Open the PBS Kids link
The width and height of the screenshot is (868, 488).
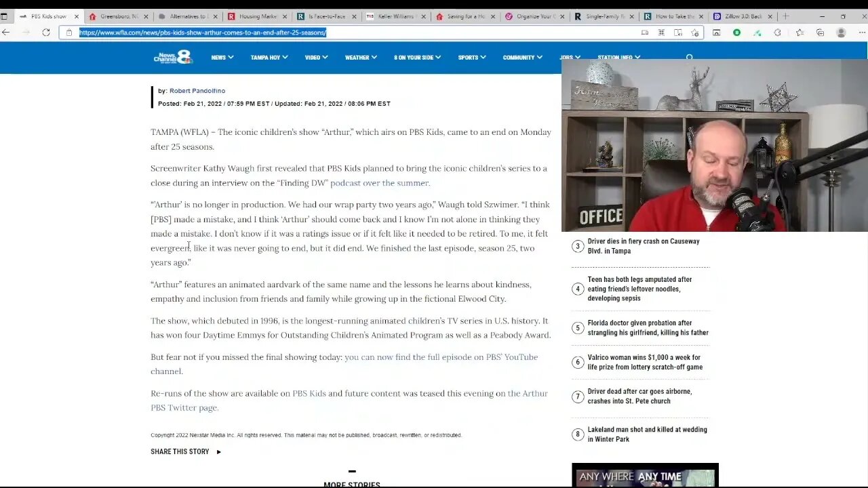coord(309,393)
